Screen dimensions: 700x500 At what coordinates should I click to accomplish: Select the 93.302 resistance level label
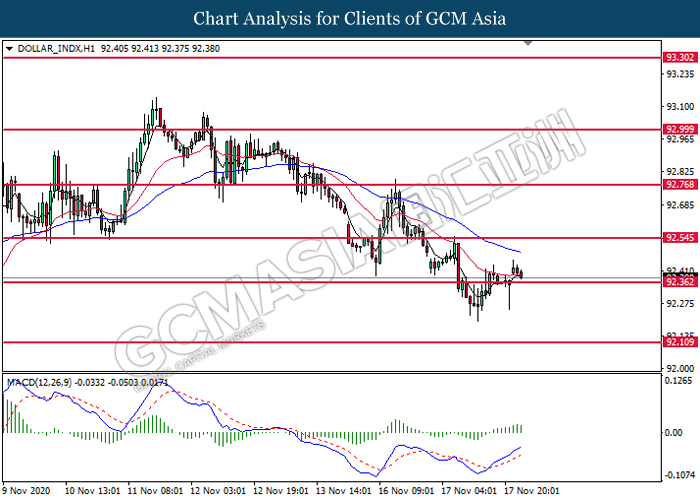pyautogui.click(x=680, y=57)
